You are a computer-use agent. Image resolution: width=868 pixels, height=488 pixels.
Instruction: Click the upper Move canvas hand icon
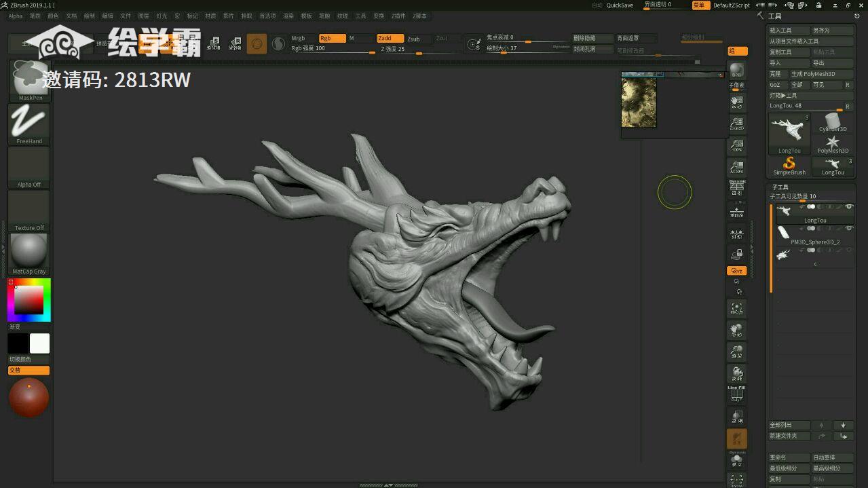point(737,102)
